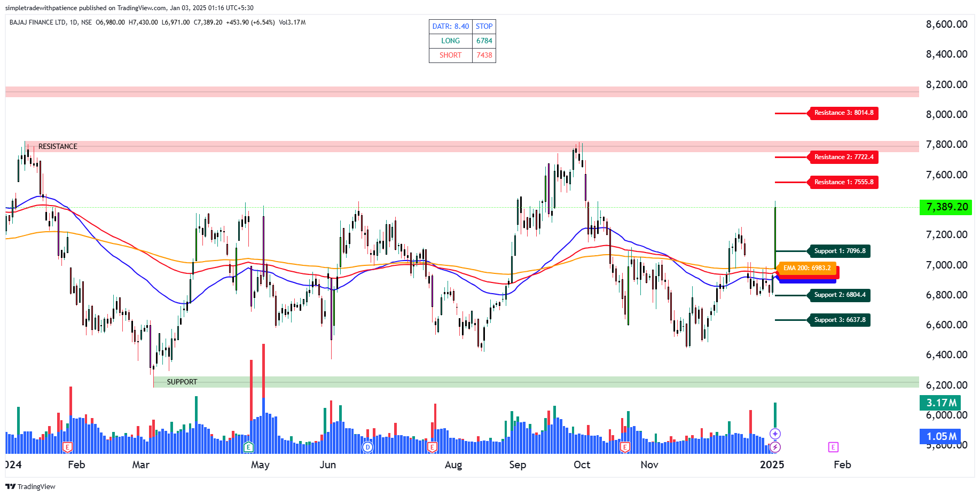Click the H7,430.00 high value in legend

click(143, 22)
